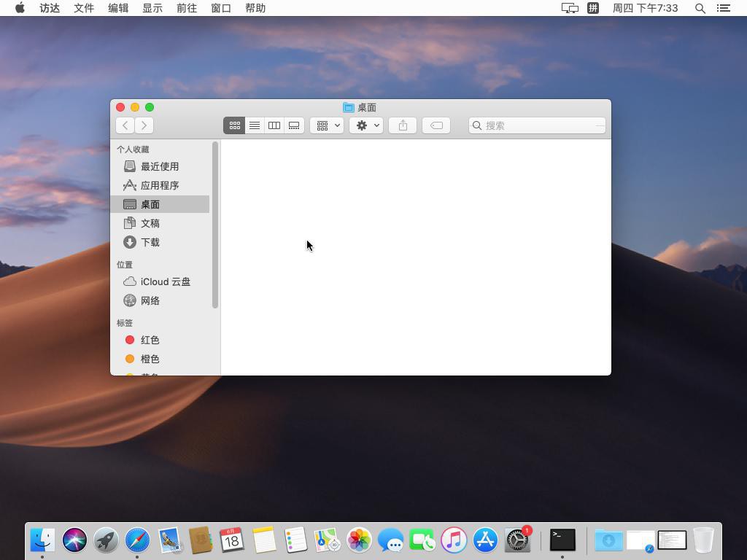The height and width of the screenshot is (560, 747).
Task: Select 最近使用 in the sidebar
Action: (x=160, y=166)
